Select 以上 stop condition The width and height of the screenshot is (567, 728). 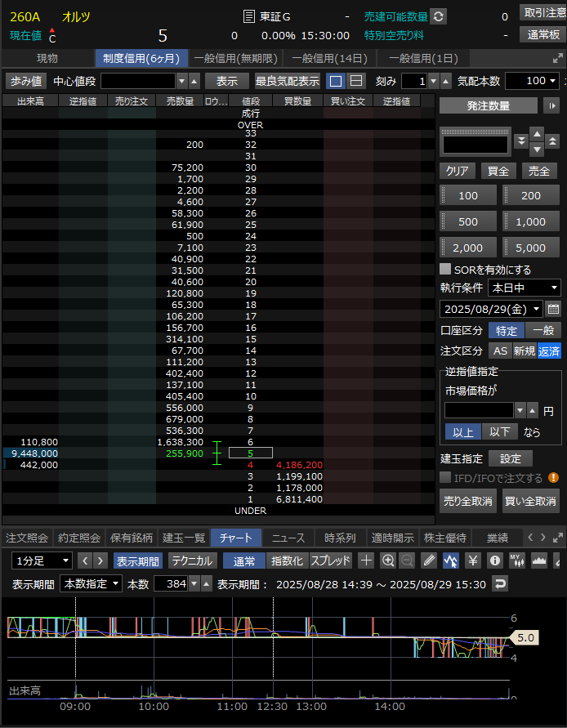(463, 432)
